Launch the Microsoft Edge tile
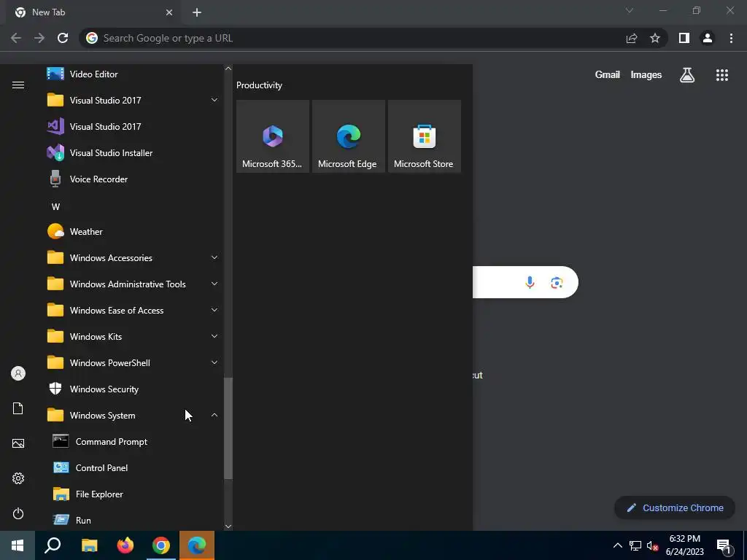The width and height of the screenshot is (747, 560). [348, 136]
